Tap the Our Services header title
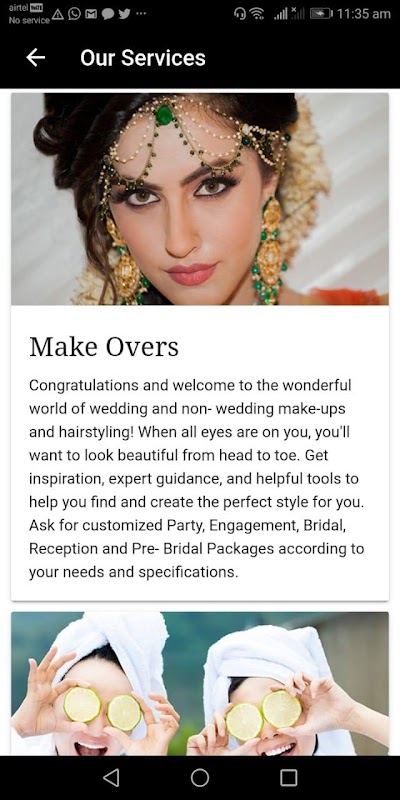The image size is (400, 800). click(x=143, y=58)
